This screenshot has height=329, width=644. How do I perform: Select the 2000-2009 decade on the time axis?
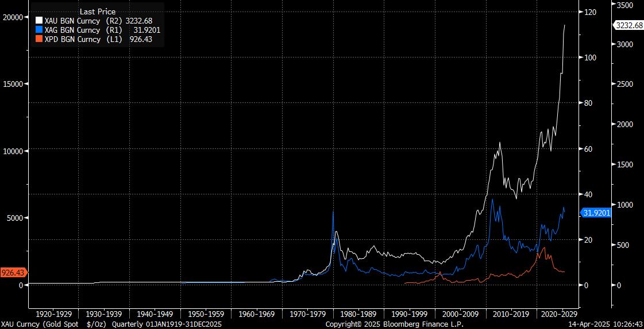click(461, 315)
